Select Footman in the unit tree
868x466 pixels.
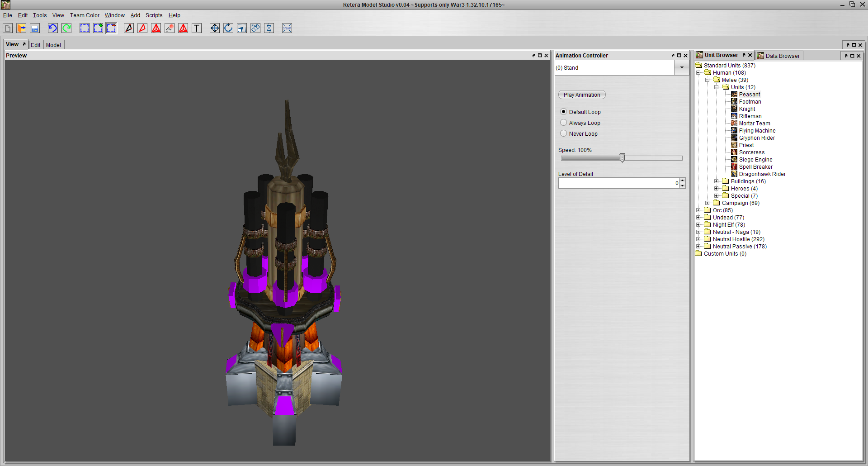(x=750, y=101)
